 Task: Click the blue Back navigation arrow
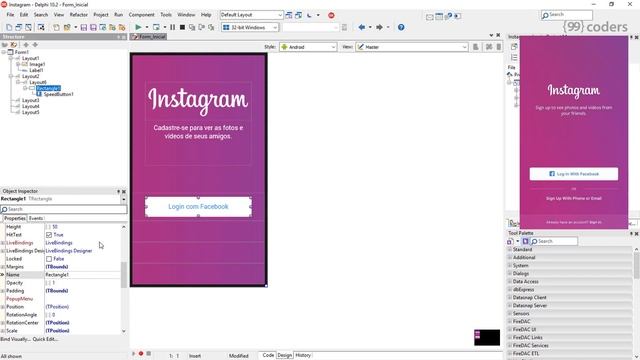pyautogui.click(x=362, y=27)
